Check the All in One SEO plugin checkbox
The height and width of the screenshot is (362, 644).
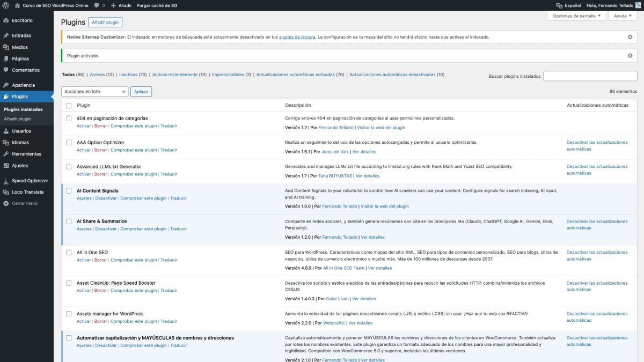[x=68, y=252]
